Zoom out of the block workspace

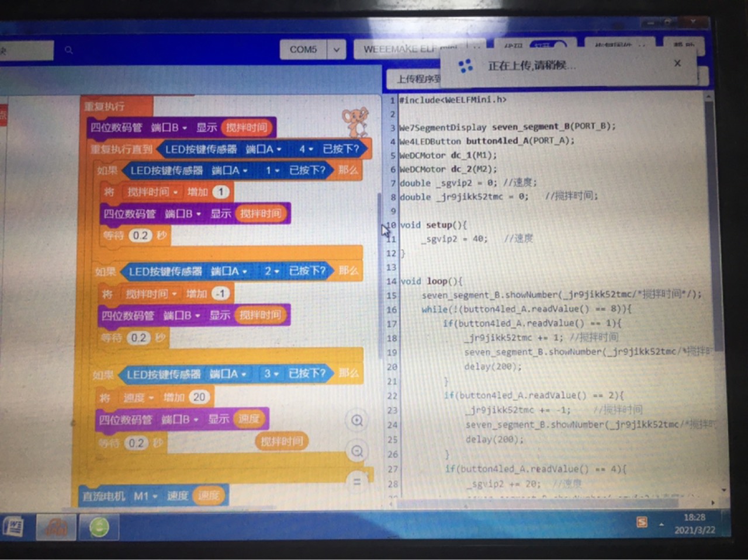pyautogui.click(x=357, y=451)
